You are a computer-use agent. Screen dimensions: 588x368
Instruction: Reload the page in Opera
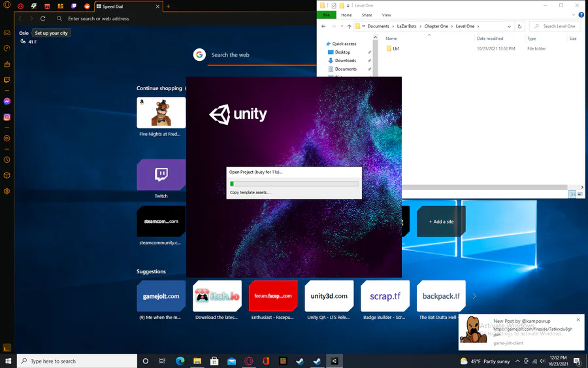pyautogui.click(x=42, y=18)
